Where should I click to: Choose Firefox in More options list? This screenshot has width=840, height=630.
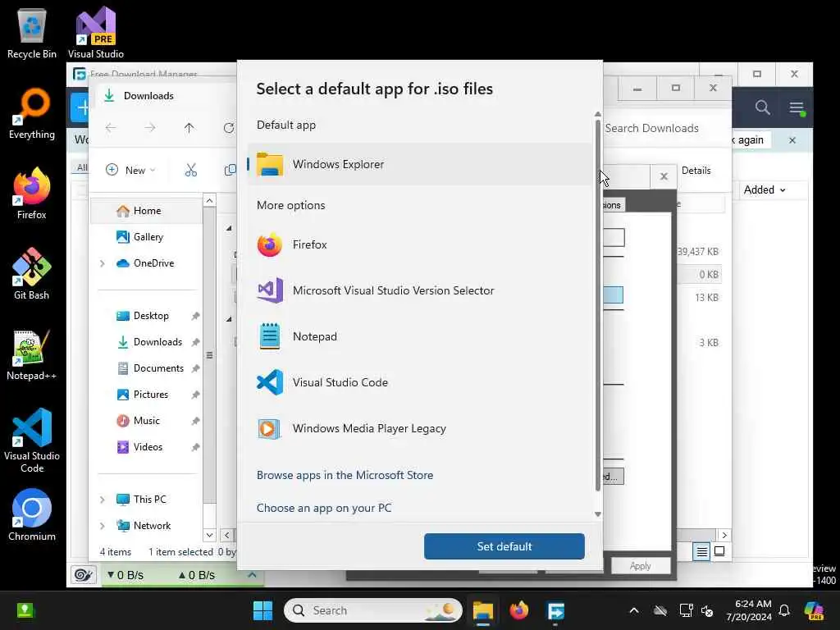pos(419,244)
